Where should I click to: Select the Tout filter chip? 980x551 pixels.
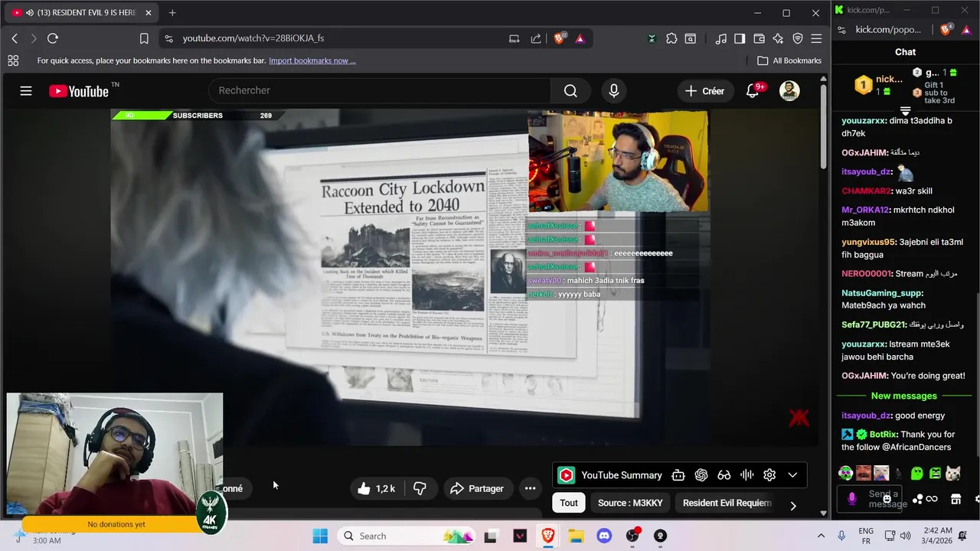569,503
